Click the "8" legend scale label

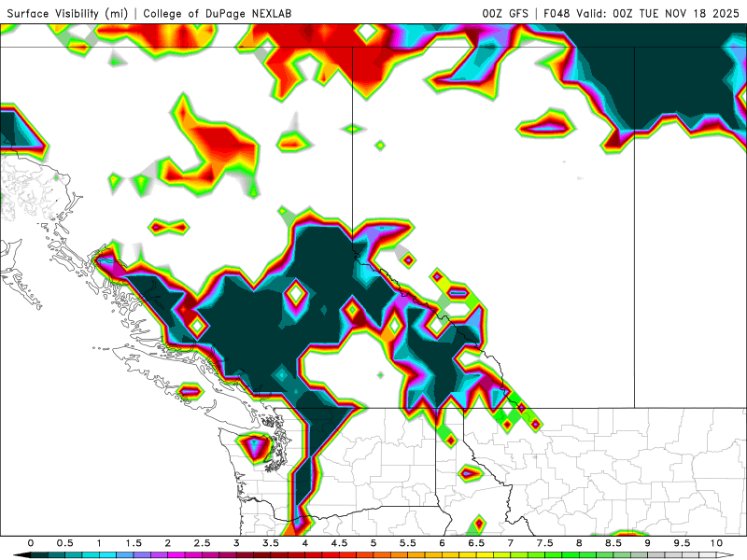(x=579, y=543)
